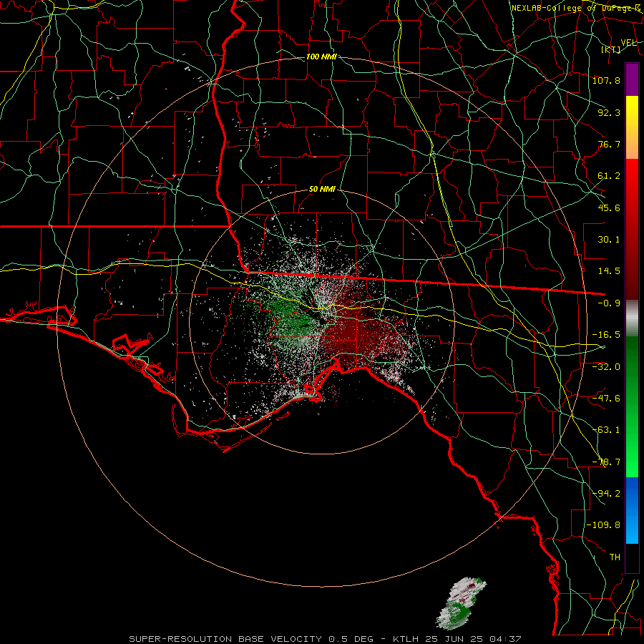Select the 45.6 scale value
This screenshot has height=644, width=644.
point(609,208)
